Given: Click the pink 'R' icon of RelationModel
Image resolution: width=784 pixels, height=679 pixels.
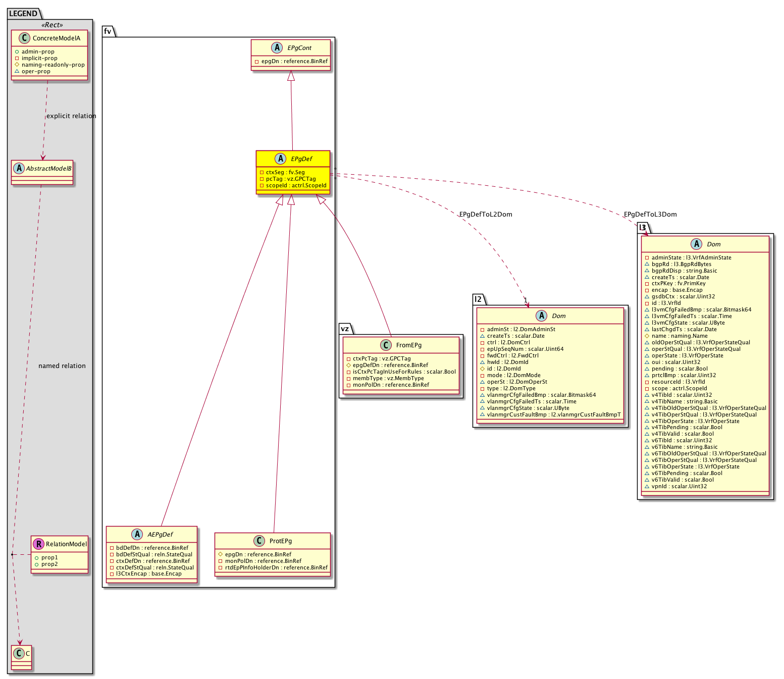Looking at the screenshot, I should [x=38, y=544].
